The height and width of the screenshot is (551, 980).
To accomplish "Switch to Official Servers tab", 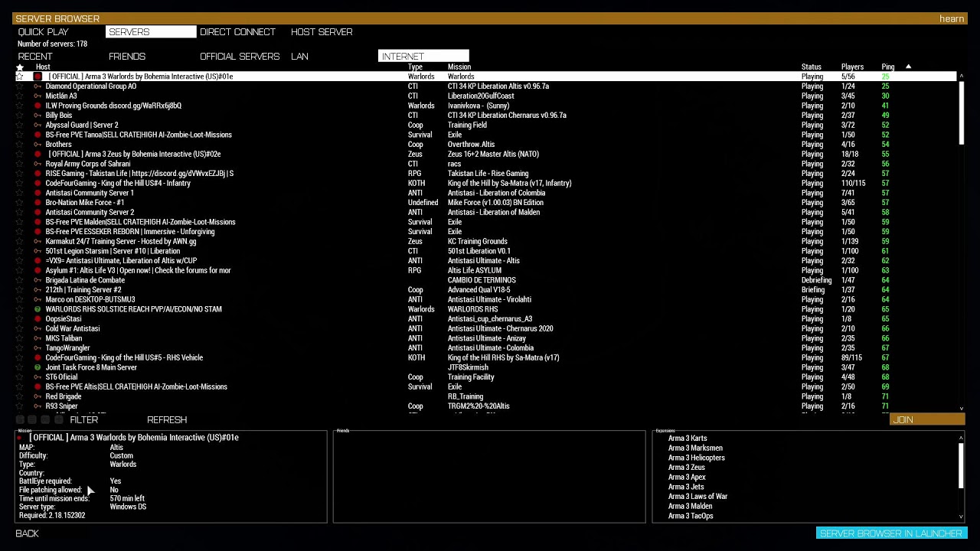I will click(x=240, y=57).
